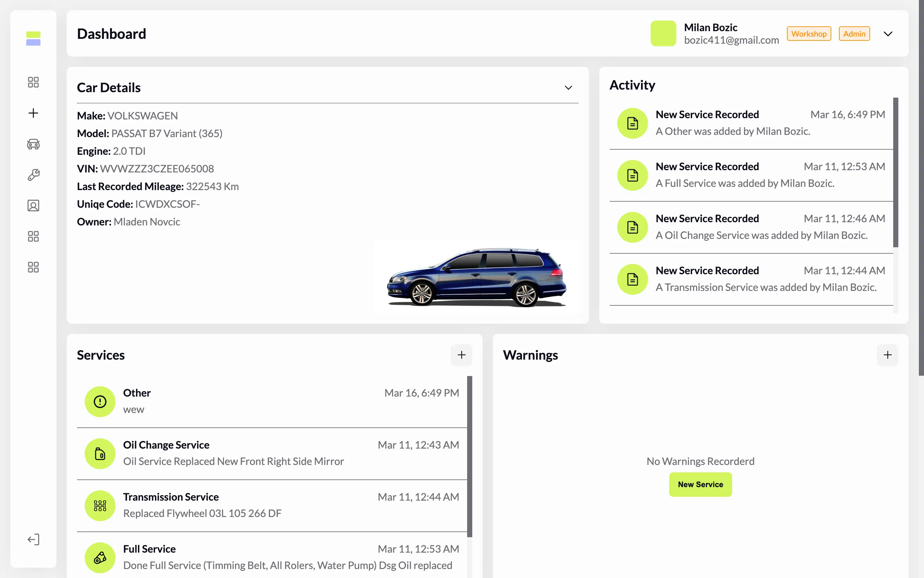Screen dimensions: 924x578
Task: Click document icon of Oil Change Service activity
Action: (x=633, y=227)
